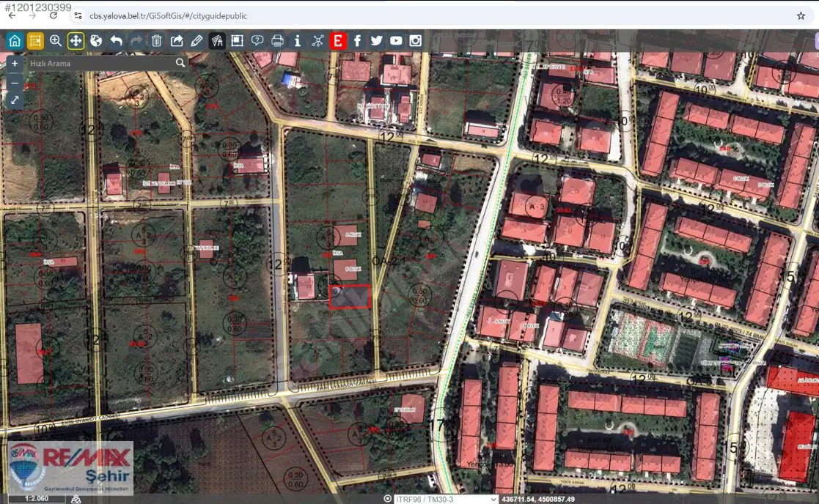Open the site information icon in the address bar
This screenshot has width=819, height=504.
[78, 15]
